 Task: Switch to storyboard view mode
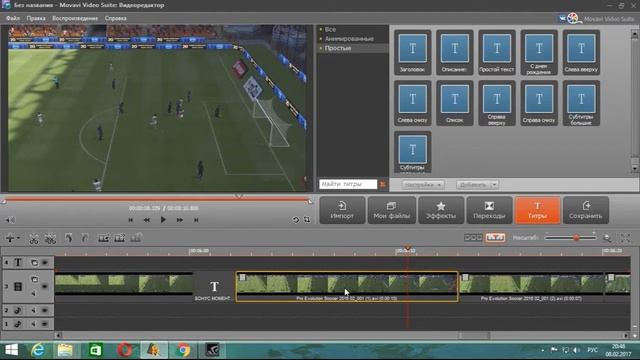473,238
